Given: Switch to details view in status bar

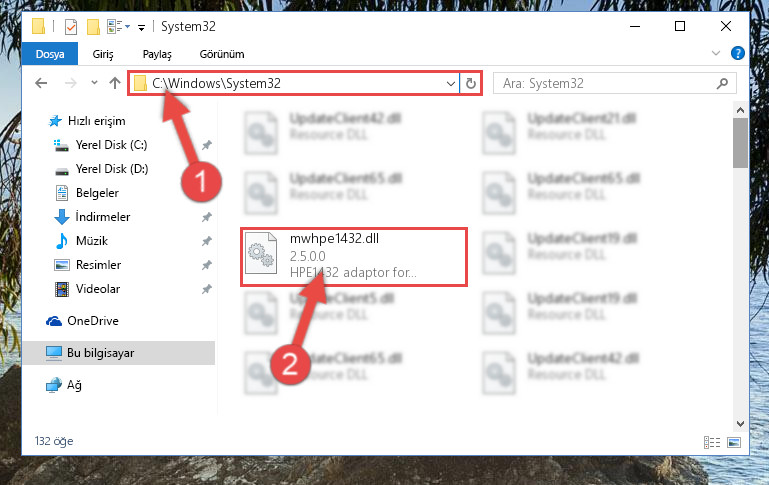Looking at the screenshot, I should click(x=712, y=442).
